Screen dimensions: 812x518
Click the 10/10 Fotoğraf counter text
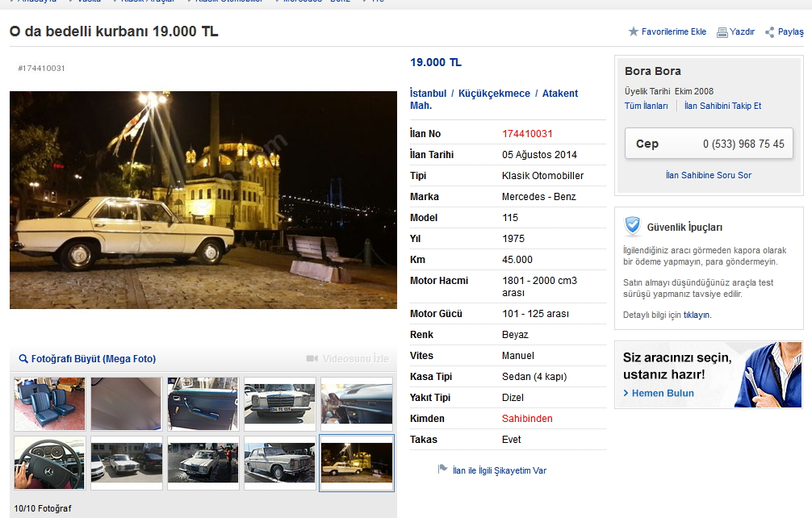pos(43,508)
